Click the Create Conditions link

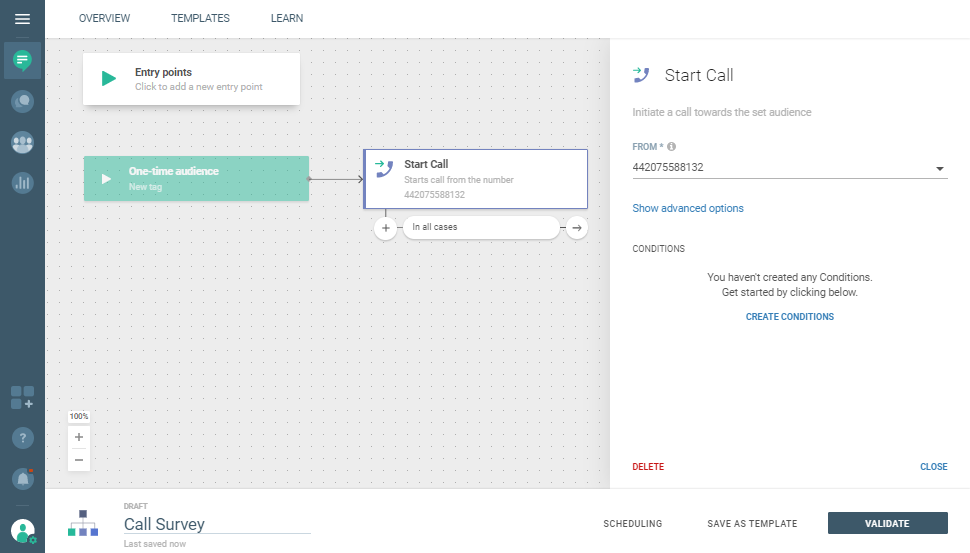coord(789,317)
